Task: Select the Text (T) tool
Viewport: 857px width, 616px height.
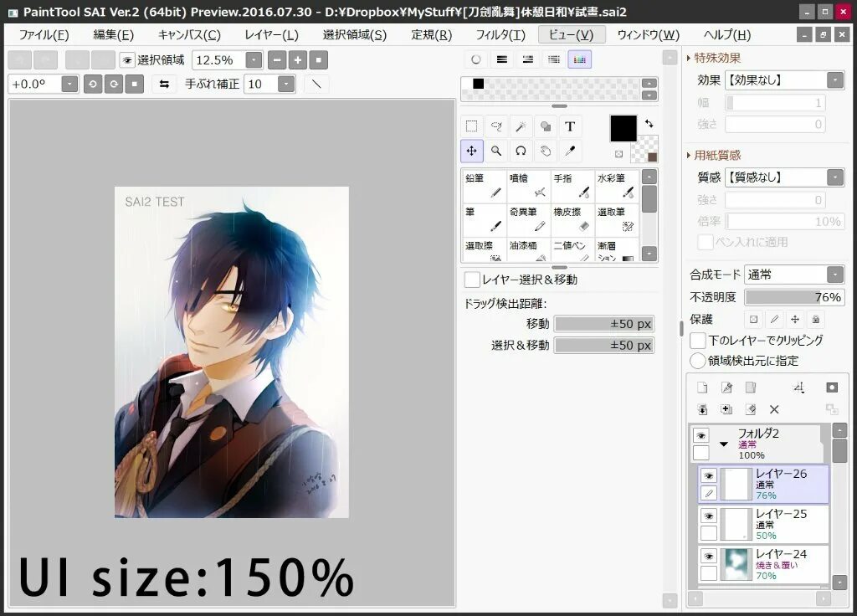Action: [570, 126]
